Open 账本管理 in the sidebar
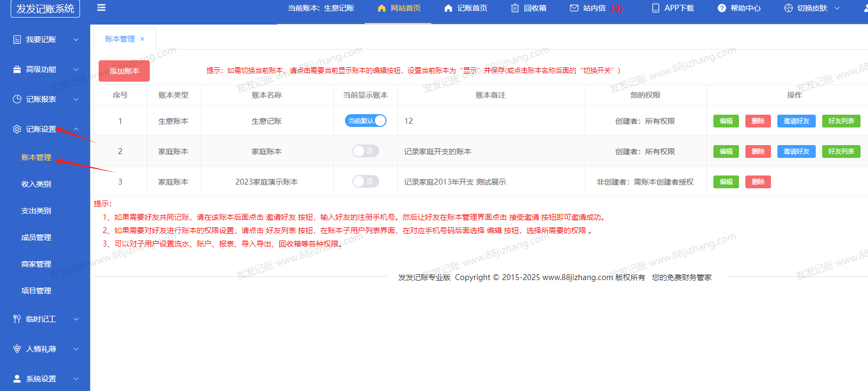Viewport: 868px width, 391px height. 36,157
